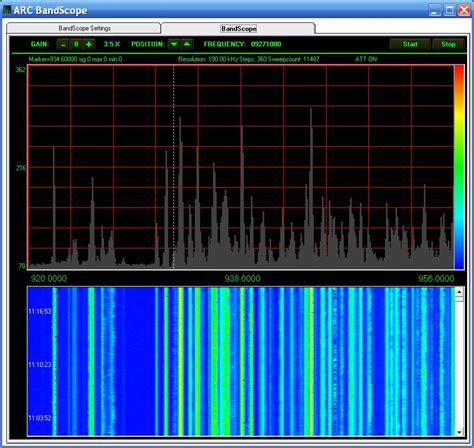
Task: Maximize the ARC BandScope window
Action: 449,10
